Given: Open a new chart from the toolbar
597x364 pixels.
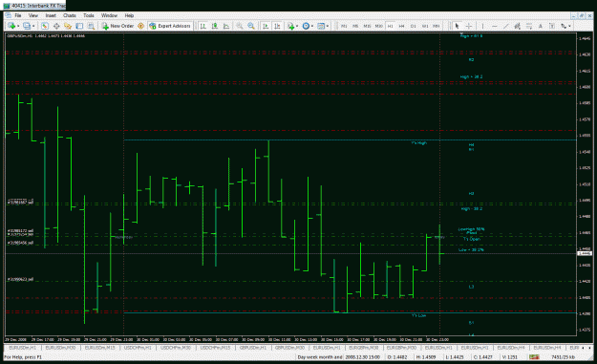Looking at the screenshot, I should pyautogui.click(x=11, y=26).
